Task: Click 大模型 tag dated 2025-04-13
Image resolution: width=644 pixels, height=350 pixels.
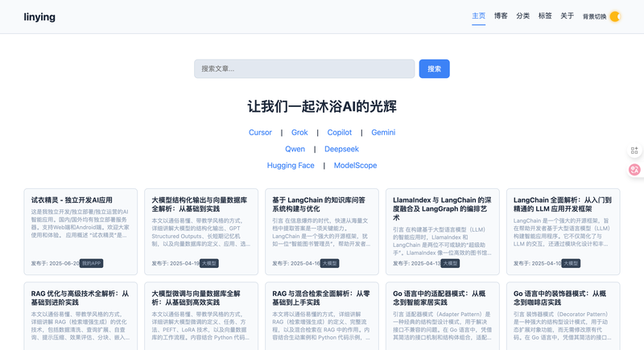Action: 450,263
